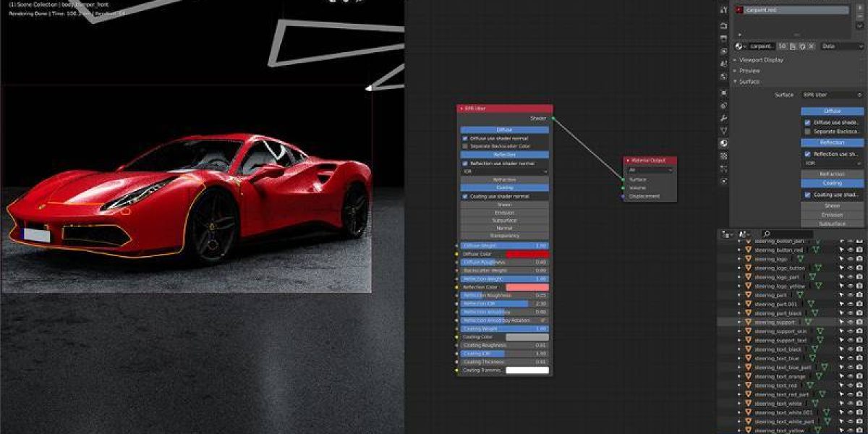The width and height of the screenshot is (868, 434).
Task: Click mesh icon of steering_support object
Action: (808, 322)
